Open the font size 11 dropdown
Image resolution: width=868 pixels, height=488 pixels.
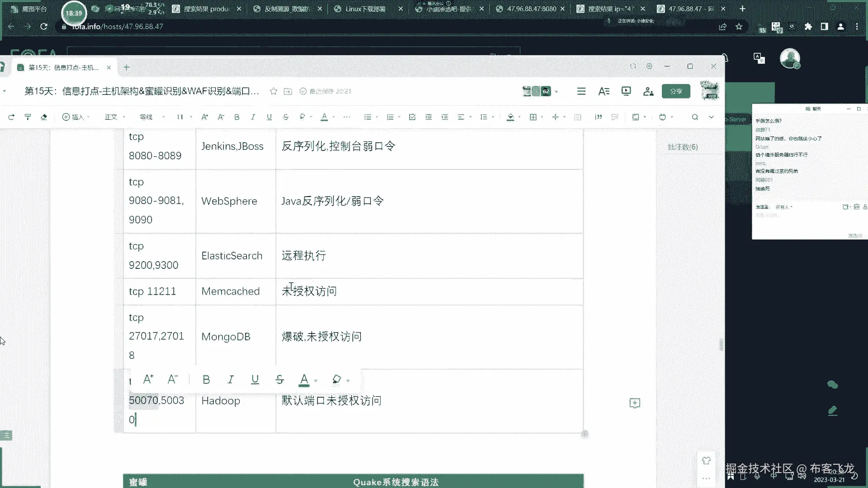pyautogui.click(x=184, y=117)
